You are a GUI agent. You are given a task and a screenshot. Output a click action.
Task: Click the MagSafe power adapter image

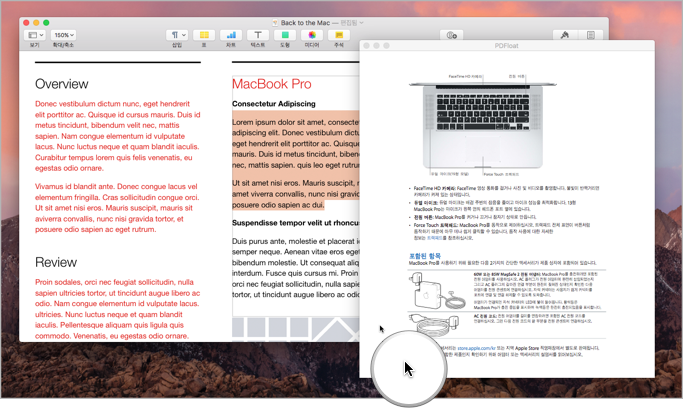tap(437, 291)
